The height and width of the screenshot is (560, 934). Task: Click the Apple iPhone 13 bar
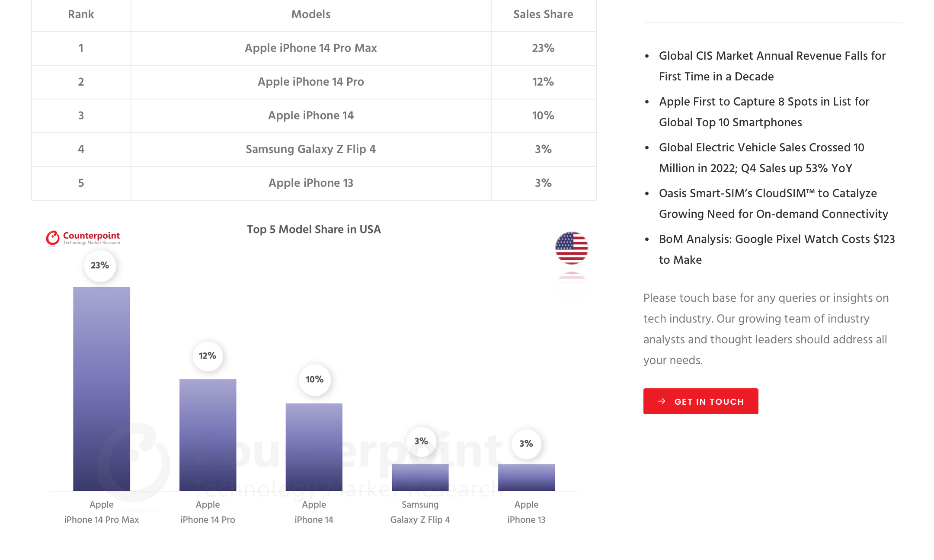pyautogui.click(x=526, y=477)
